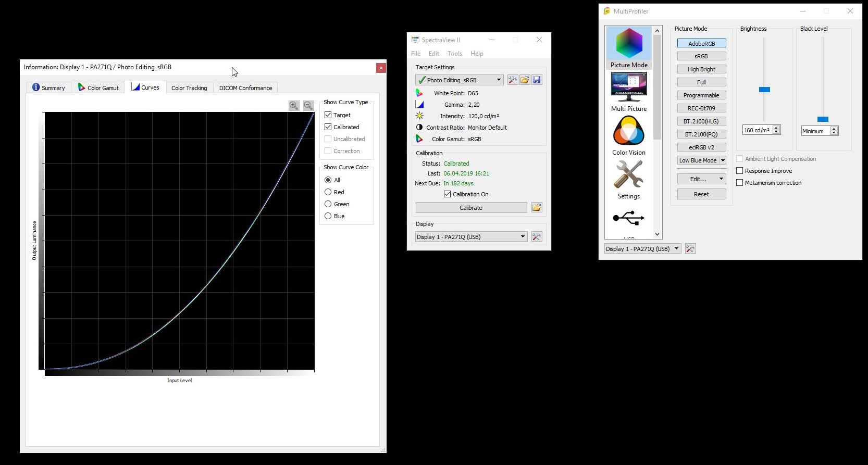Select the Multi Picture icon

(x=629, y=92)
